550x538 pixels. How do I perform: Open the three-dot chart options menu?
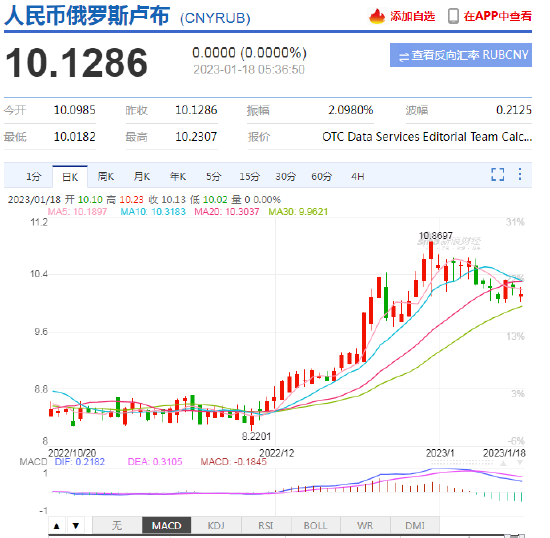point(520,174)
